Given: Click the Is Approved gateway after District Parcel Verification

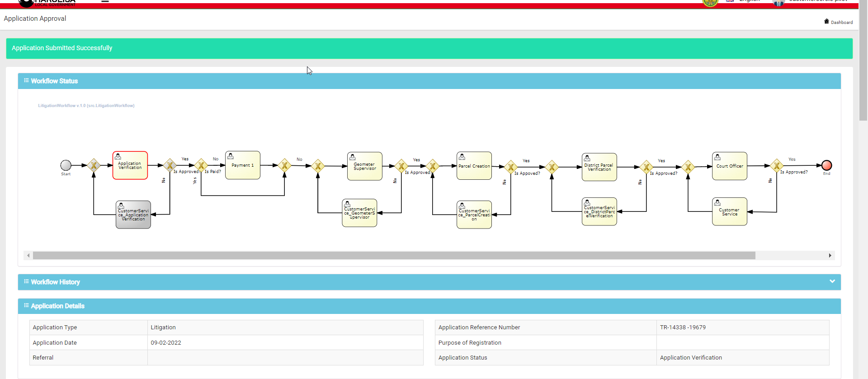Looking at the screenshot, I should pos(646,167).
